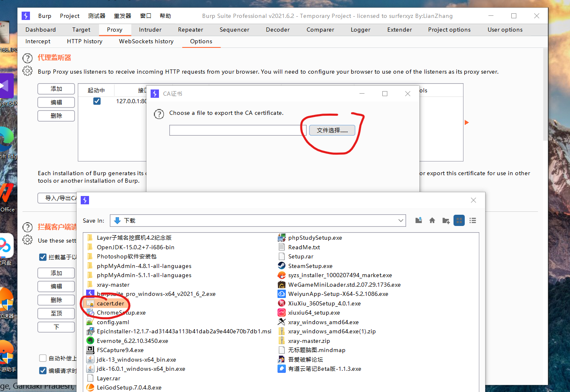The width and height of the screenshot is (570, 392).
Task: Switch save dialog to details list view
Action: [x=473, y=220]
